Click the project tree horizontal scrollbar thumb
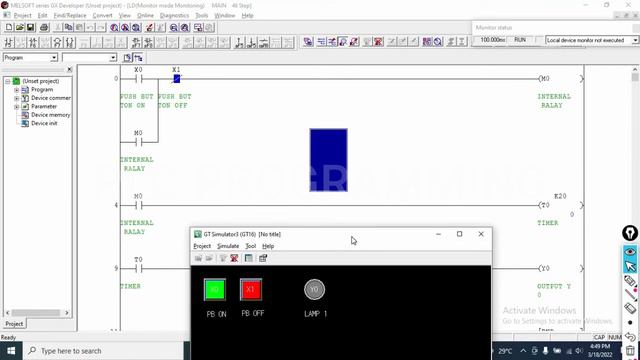The height and width of the screenshot is (360, 640). pos(36,313)
